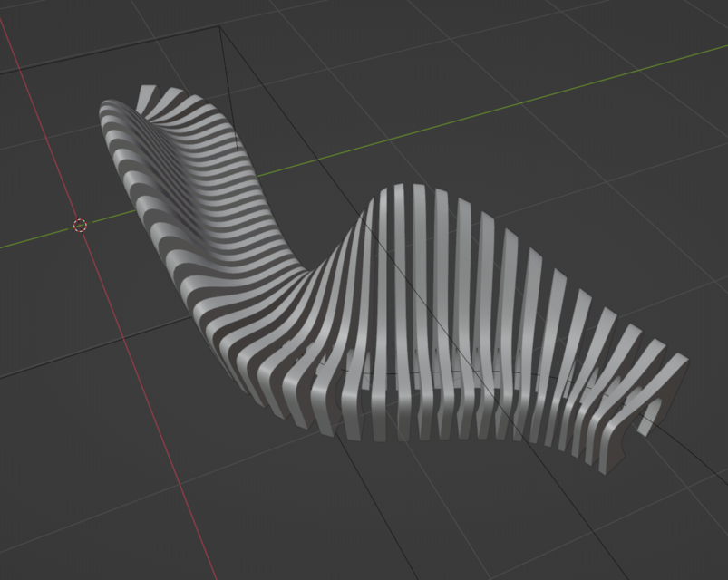
Task: Click the apex of the black wireframe object
Action: (x=222, y=27)
